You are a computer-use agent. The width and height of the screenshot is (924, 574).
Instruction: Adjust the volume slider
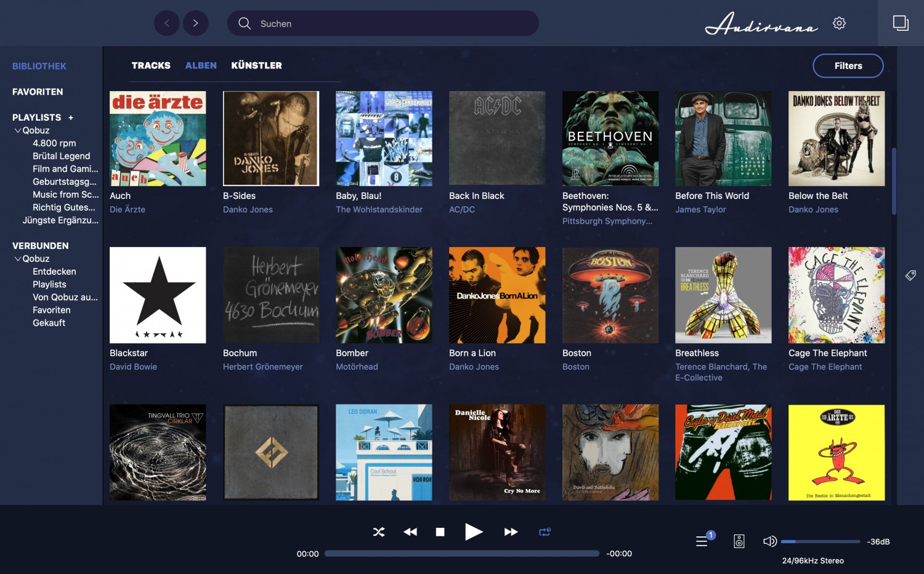click(x=821, y=541)
